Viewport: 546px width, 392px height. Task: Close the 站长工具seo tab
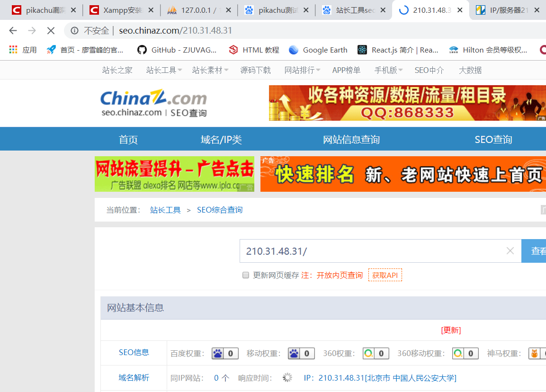[383, 10]
